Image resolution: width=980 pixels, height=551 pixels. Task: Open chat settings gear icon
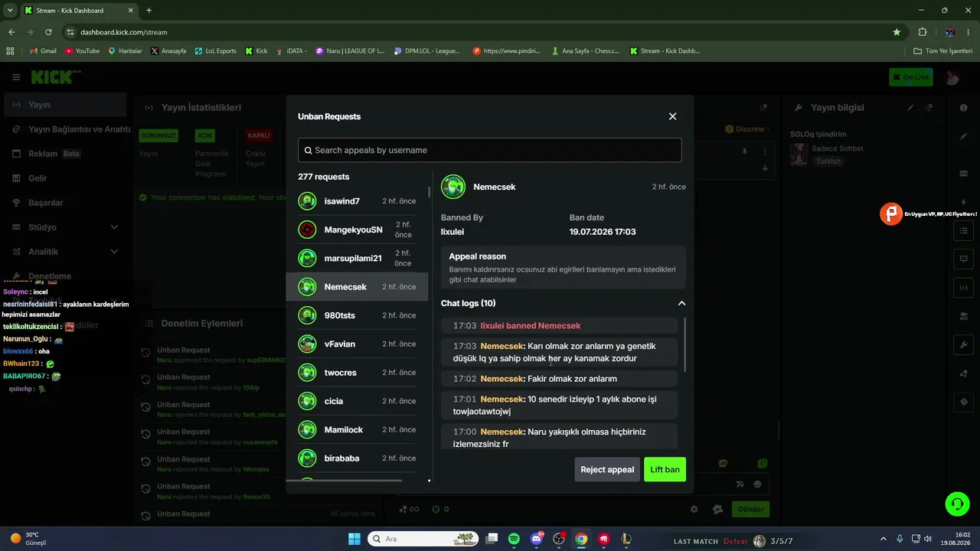(x=694, y=509)
